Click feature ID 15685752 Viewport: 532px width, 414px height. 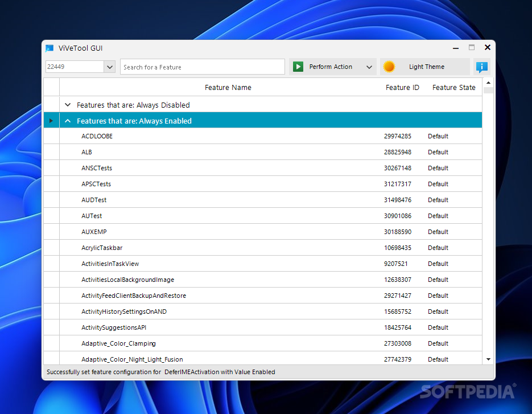click(x=397, y=311)
